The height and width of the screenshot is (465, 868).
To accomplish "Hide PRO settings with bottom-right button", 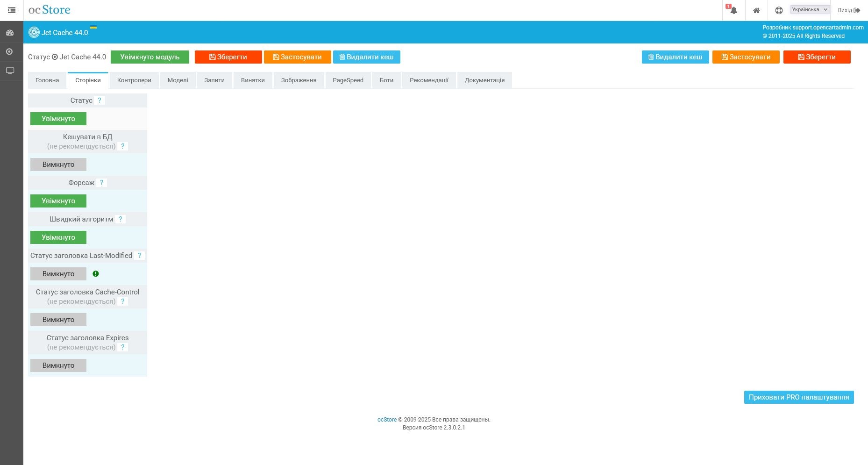I will [x=799, y=397].
